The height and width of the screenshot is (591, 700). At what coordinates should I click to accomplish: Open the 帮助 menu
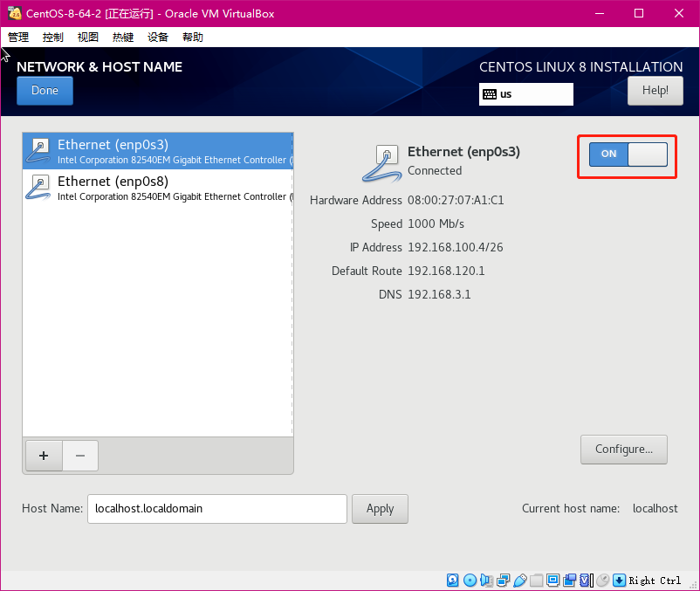193,37
